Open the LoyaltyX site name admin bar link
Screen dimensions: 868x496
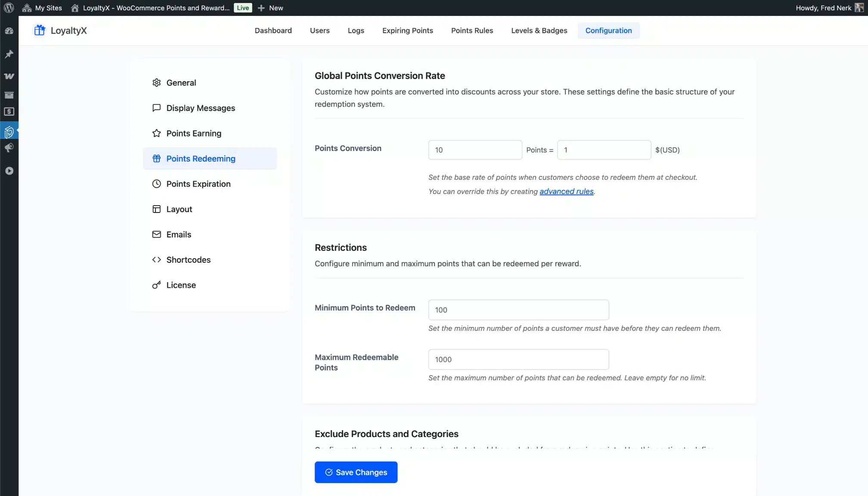[150, 8]
